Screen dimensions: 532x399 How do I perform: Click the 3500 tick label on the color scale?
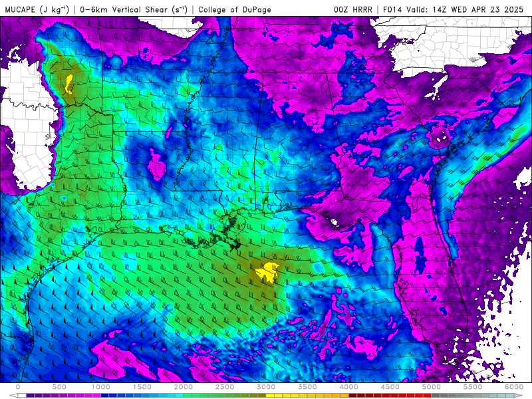307,387
